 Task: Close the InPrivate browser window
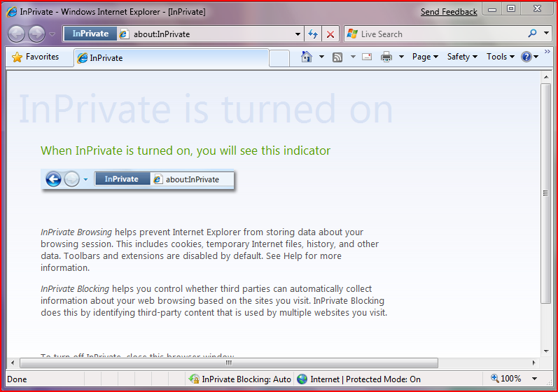[x=537, y=9]
